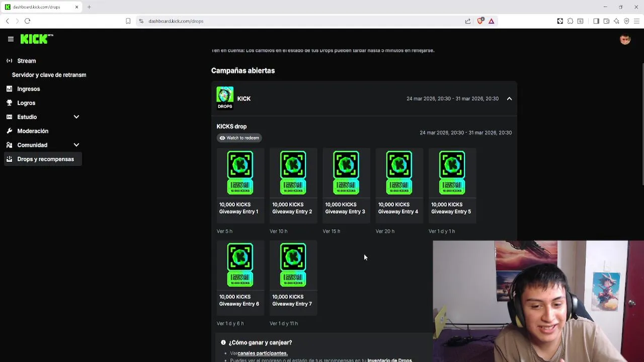Click the KICK campaign name
This screenshot has height=362, width=644.
pyautogui.click(x=244, y=99)
